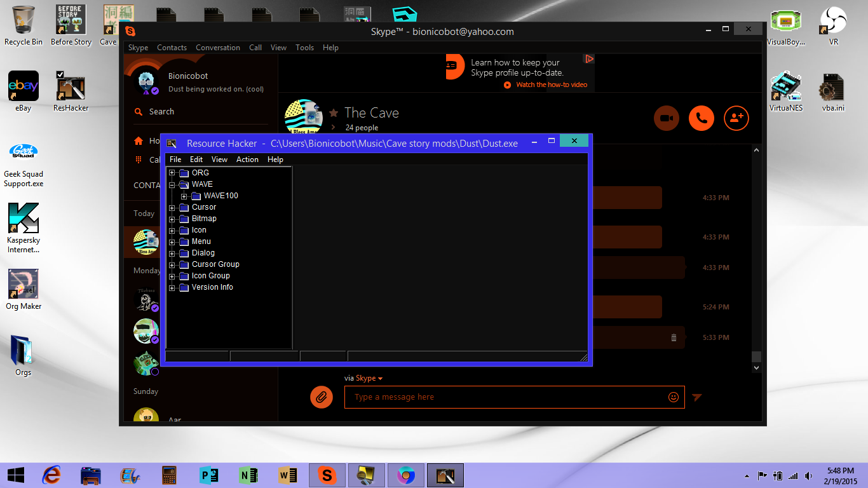
Task: Open VirtuaNES desktop icon
Action: 786,91
